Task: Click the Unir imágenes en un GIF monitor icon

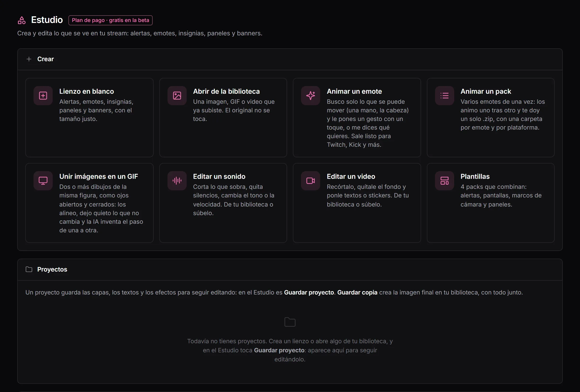Action: pos(43,181)
